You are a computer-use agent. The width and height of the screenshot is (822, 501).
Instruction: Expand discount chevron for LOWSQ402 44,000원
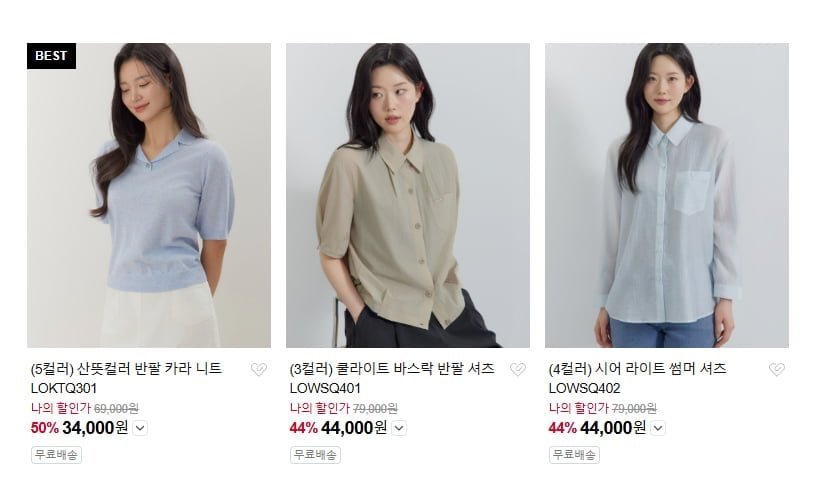658,428
